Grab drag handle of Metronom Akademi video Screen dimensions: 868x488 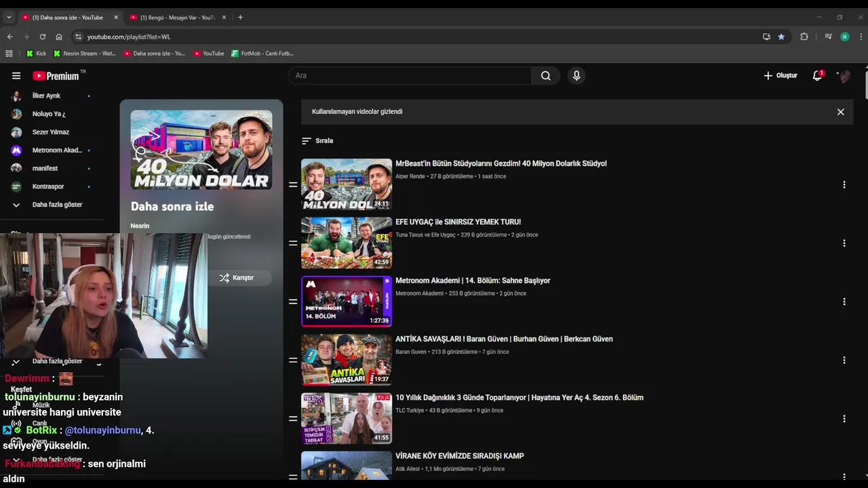pyautogui.click(x=293, y=302)
